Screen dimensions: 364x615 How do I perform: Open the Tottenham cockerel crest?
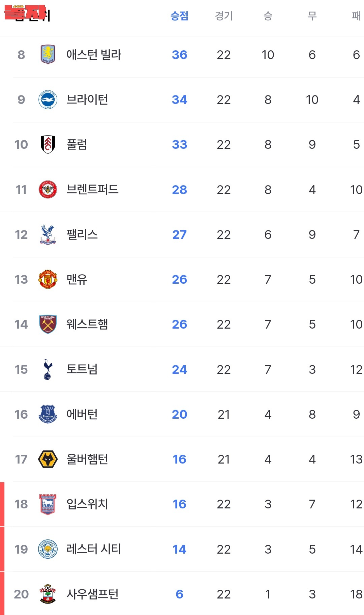pyautogui.click(x=48, y=369)
